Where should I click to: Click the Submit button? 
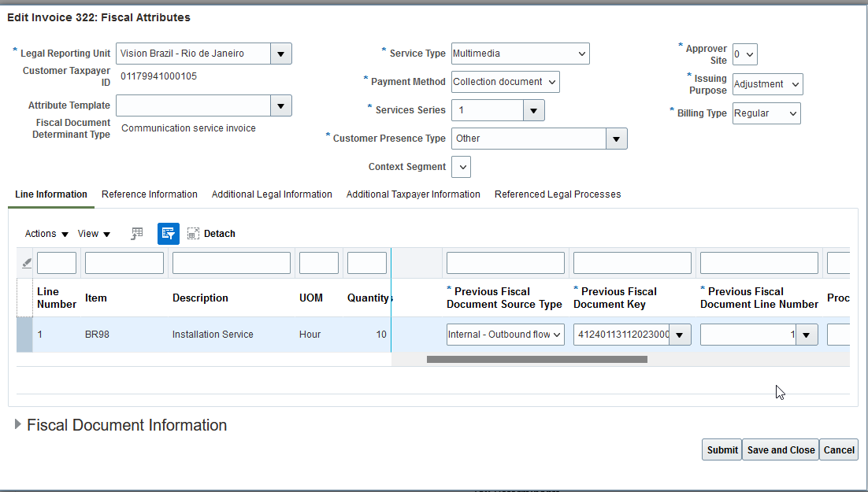pyautogui.click(x=721, y=449)
